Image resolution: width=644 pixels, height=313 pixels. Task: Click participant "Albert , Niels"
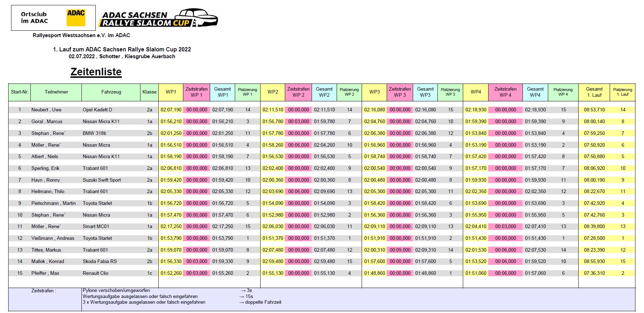tap(45, 157)
